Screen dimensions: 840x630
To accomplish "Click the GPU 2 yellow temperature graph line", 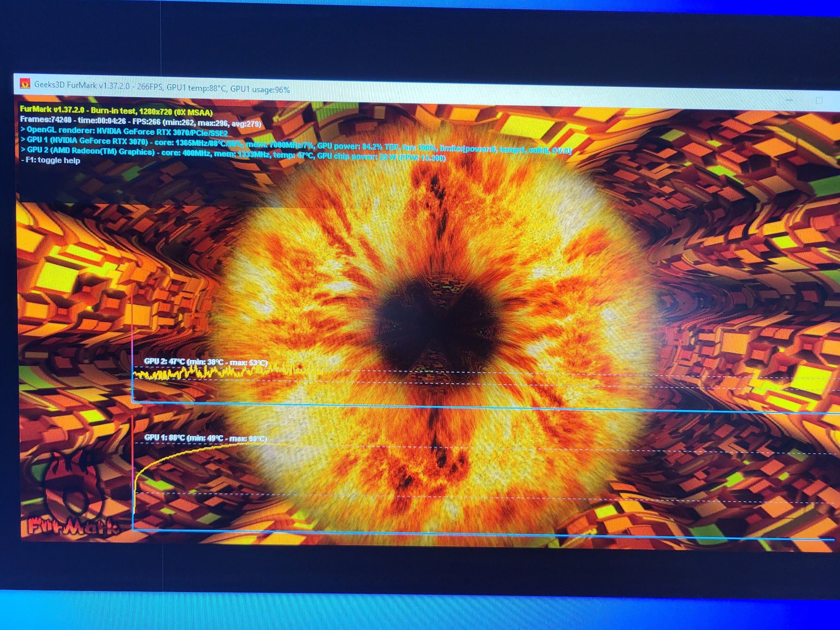I will click(x=227, y=372).
